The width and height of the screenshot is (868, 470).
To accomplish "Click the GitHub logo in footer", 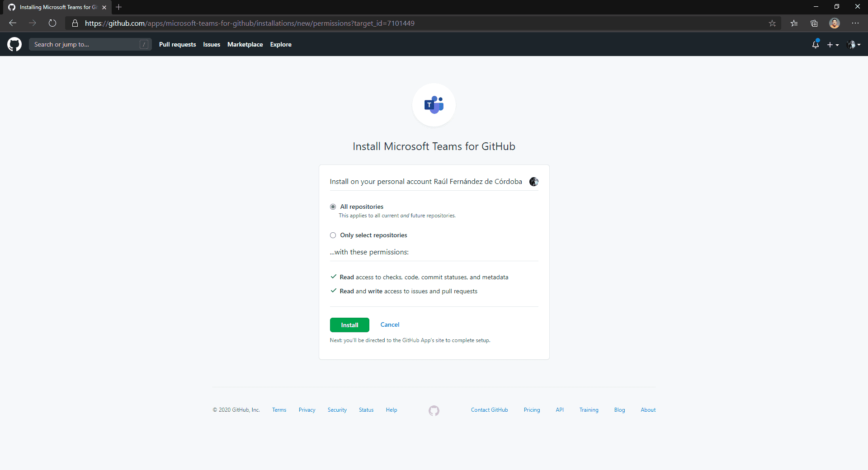I will point(434,410).
